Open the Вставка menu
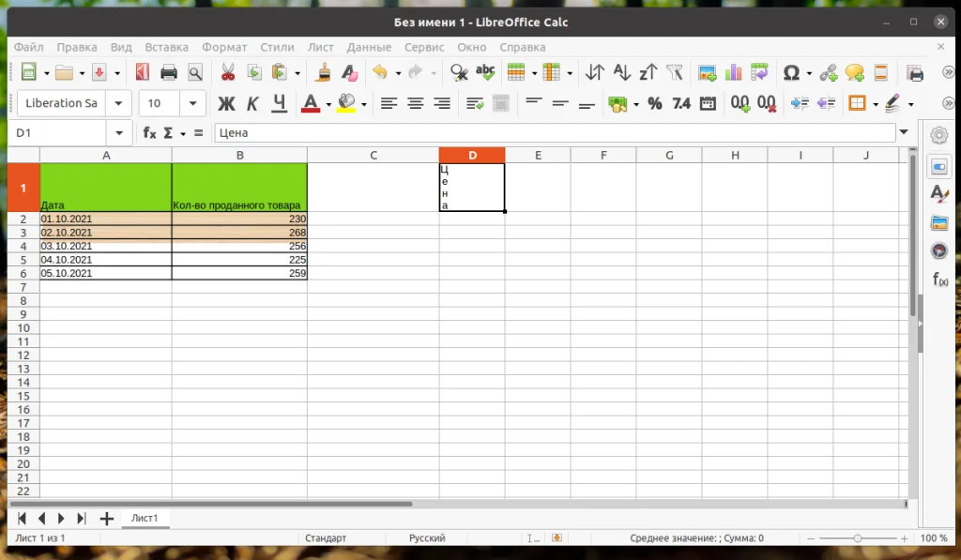 click(x=166, y=47)
